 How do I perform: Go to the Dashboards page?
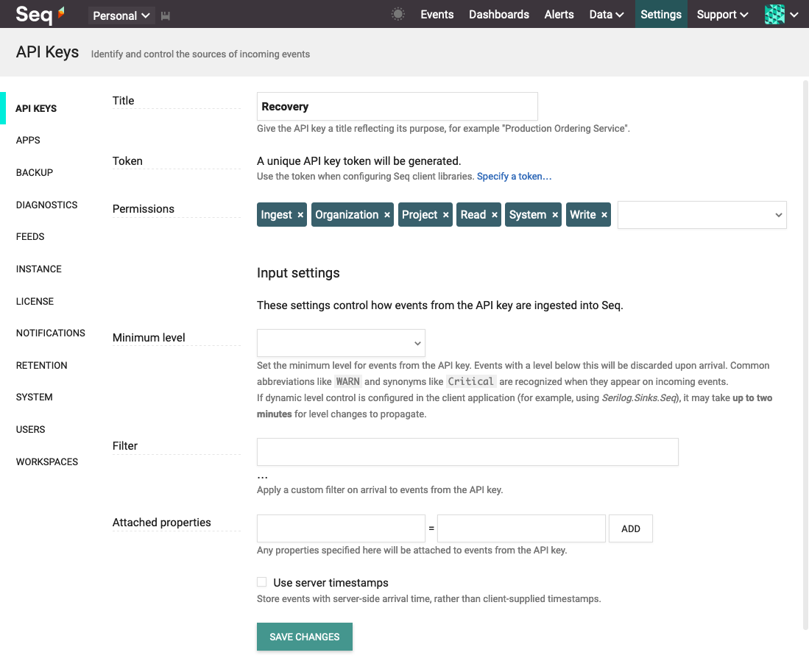[499, 15]
